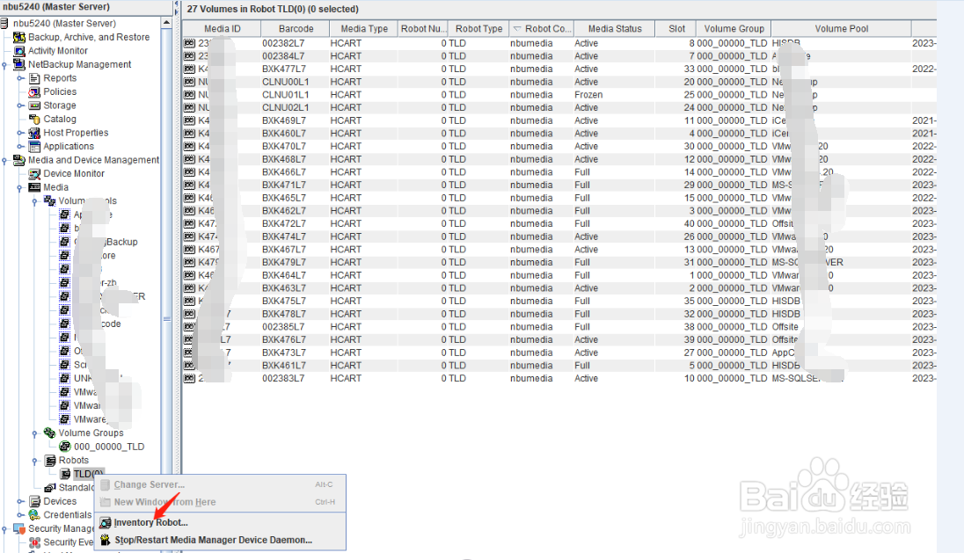Click the Media and Device Management icon

pos(19,160)
